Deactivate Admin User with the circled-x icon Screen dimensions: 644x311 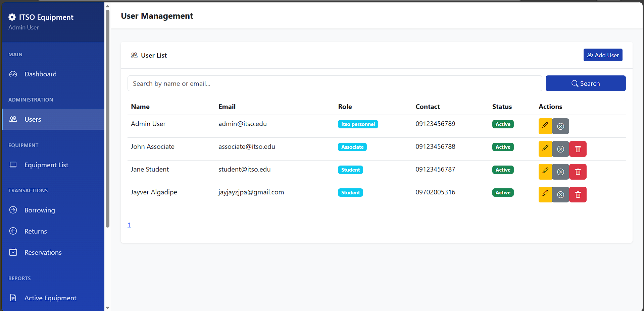560,126
